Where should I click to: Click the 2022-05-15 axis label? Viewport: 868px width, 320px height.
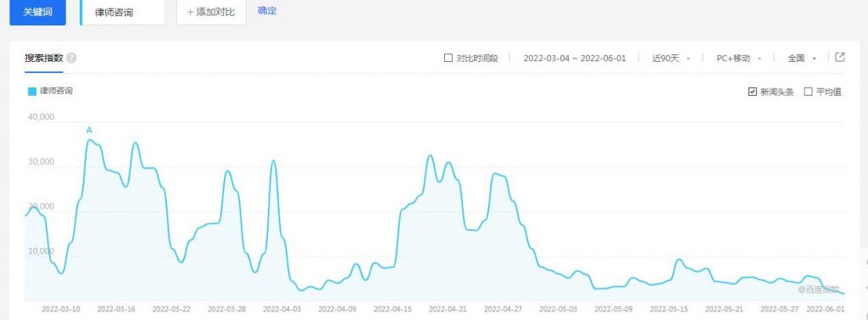pos(670,310)
